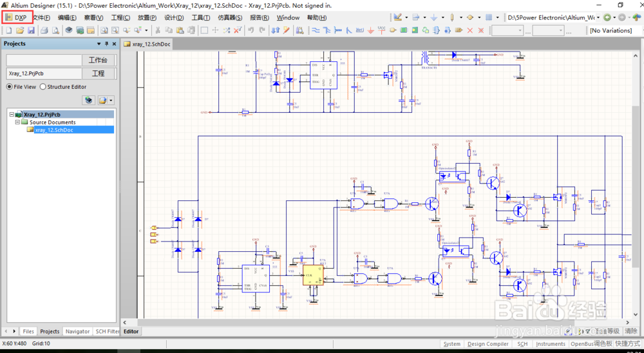
Task: Browse libraries with the binoculars icon
Action: (300, 30)
